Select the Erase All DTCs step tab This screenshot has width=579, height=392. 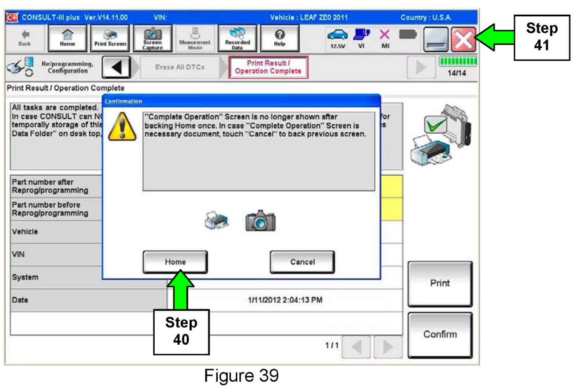coord(180,67)
